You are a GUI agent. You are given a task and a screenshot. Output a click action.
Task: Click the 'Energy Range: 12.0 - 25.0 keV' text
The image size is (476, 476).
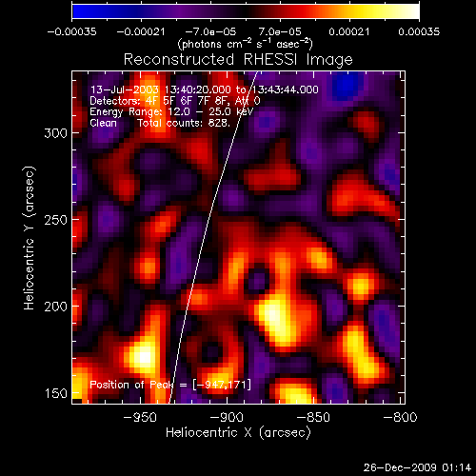pyautogui.click(x=171, y=112)
